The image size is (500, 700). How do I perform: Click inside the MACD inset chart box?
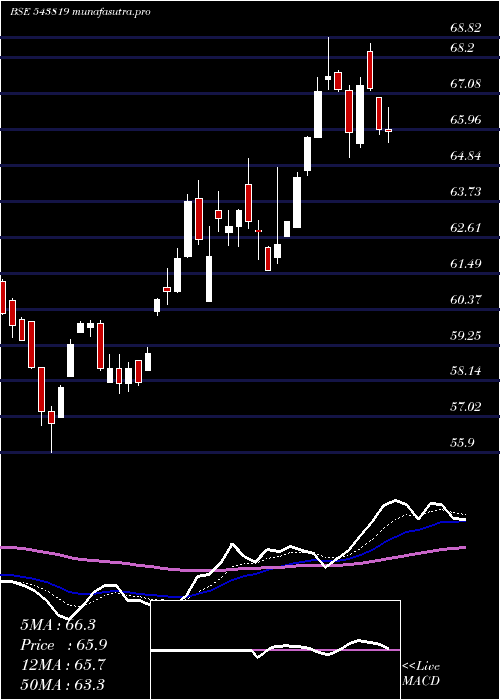[275, 650]
